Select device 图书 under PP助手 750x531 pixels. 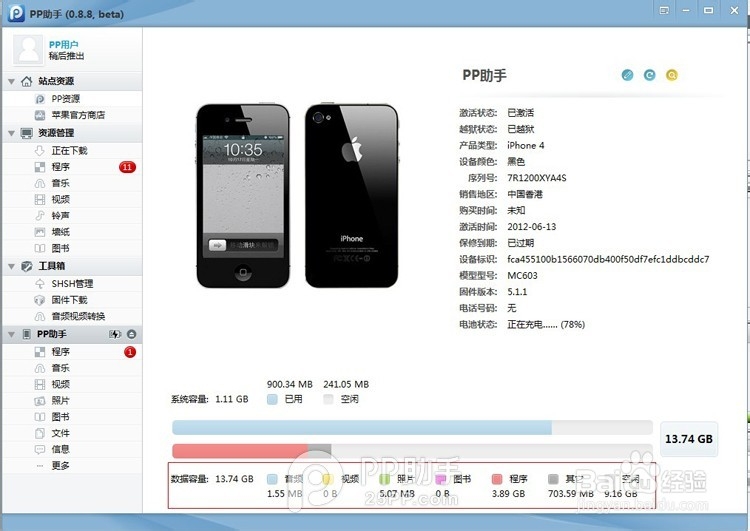72,417
